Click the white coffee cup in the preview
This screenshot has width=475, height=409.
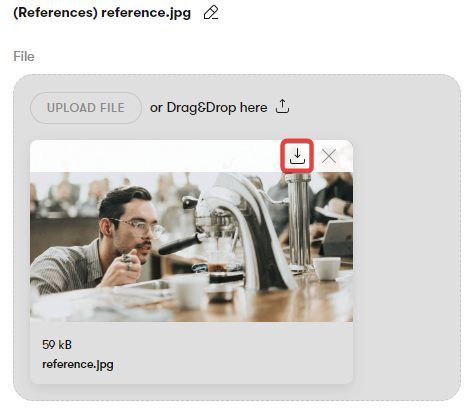(x=327, y=268)
